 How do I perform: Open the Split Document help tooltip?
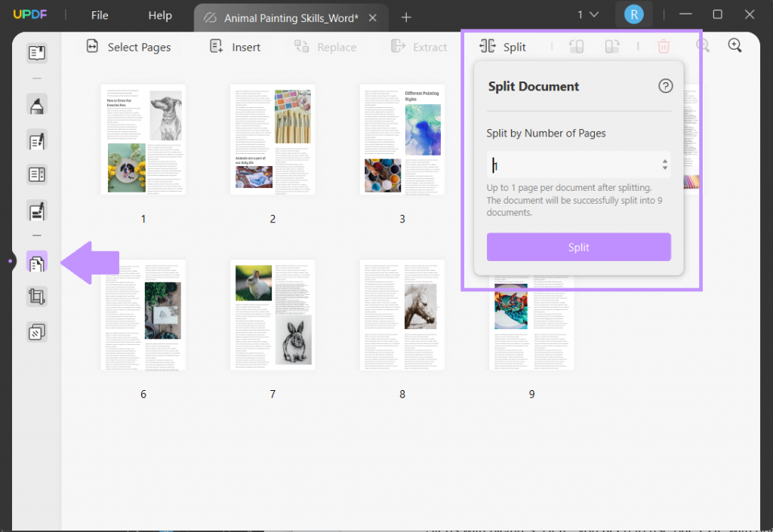[x=665, y=86]
